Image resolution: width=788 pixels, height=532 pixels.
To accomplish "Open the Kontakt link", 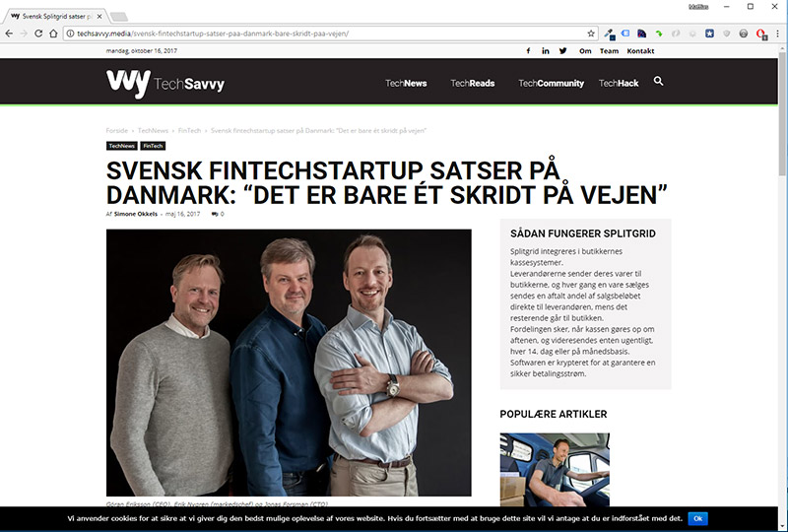I will (x=640, y=51).
